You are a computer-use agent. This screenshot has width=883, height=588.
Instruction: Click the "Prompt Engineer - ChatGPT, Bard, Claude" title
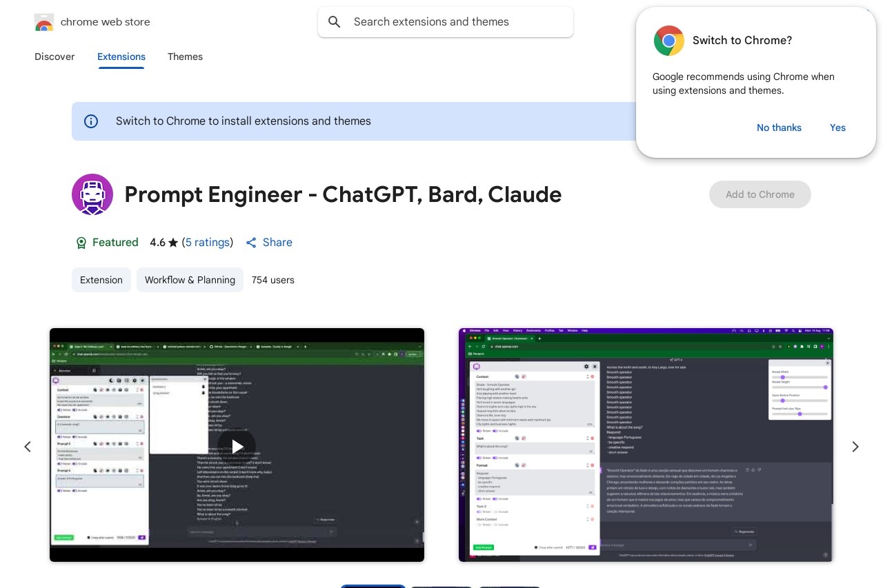(343, 194)
